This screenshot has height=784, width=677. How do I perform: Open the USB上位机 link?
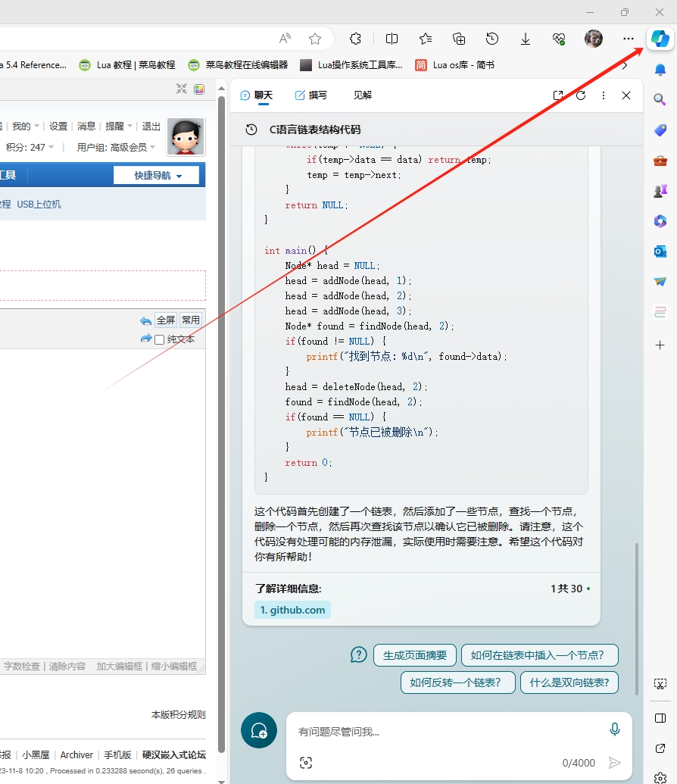click(39, 204)
